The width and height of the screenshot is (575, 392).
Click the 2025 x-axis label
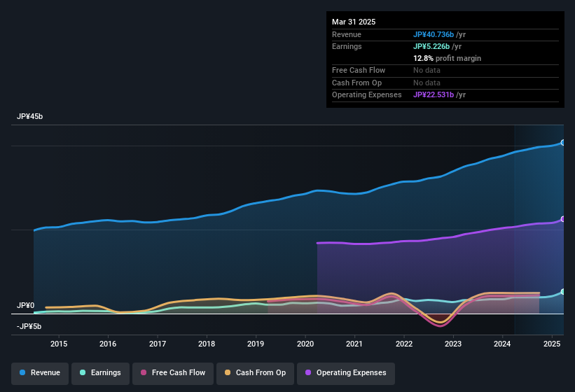click(x=551, y=344)
